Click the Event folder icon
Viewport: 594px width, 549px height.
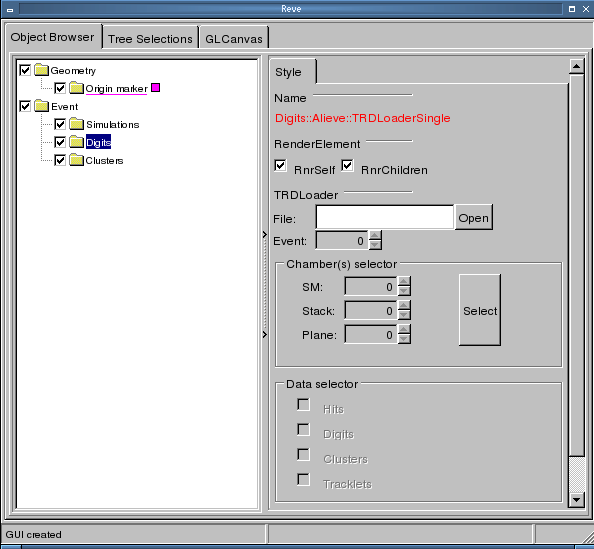41,106
